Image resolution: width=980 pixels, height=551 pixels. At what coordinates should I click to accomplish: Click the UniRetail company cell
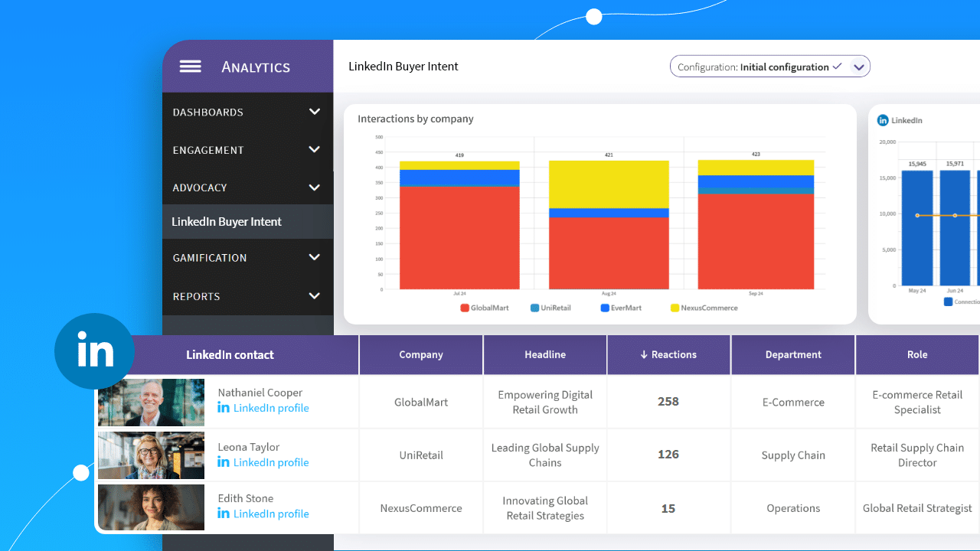(x=421, y=455)
